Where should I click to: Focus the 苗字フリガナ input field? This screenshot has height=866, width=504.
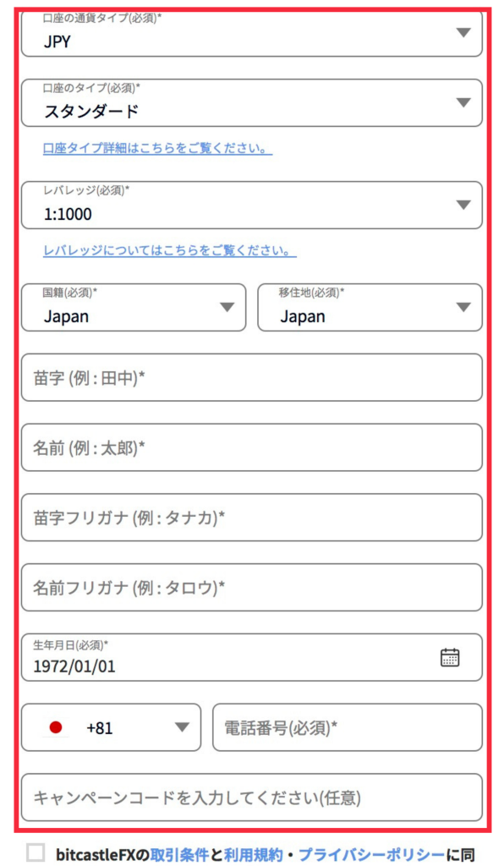point(252,518)
